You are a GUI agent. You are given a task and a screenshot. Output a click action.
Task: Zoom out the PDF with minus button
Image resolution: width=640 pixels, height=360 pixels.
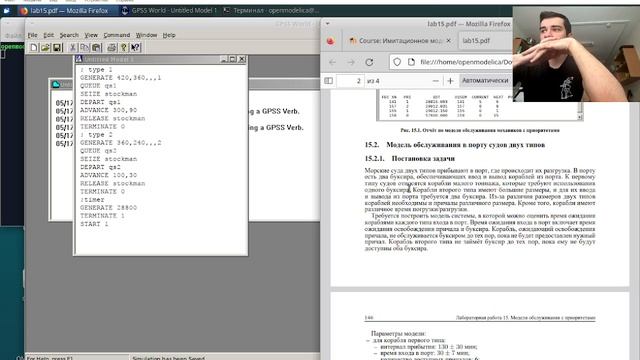coord(436,81)
